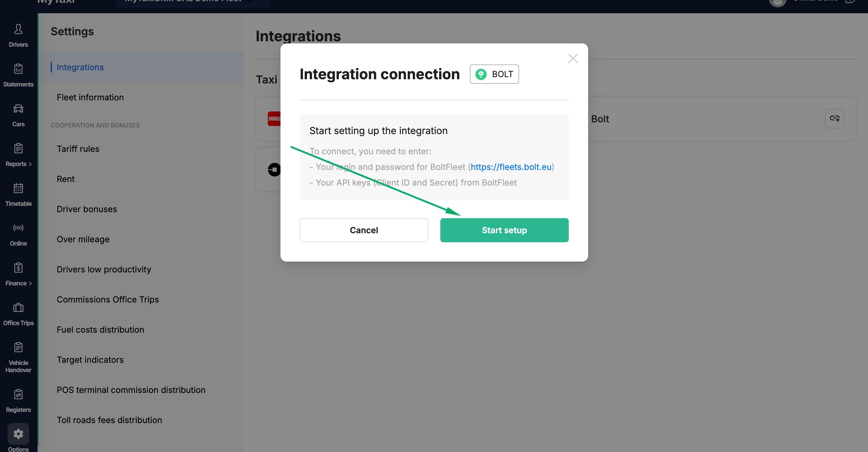Open the Online broadcast icon
Viewport: 868px width, 452px height.
pos(18,228)
